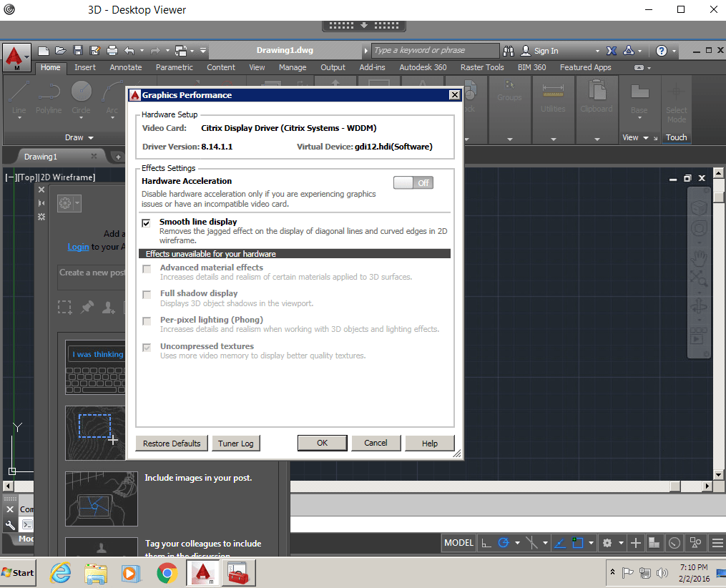726x588 pixels.
Task: Click the Open file folder icon
Action: (x=60, y=51)
